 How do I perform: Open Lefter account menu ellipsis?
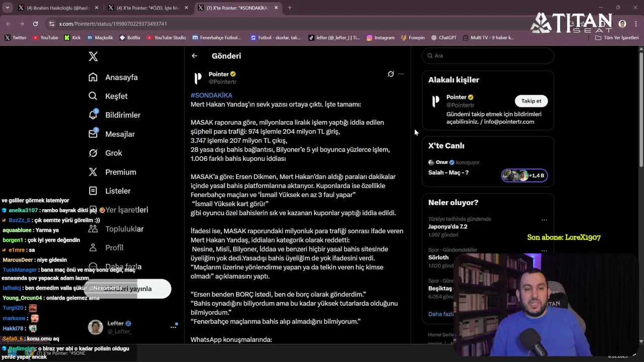[x=173, y=327]
